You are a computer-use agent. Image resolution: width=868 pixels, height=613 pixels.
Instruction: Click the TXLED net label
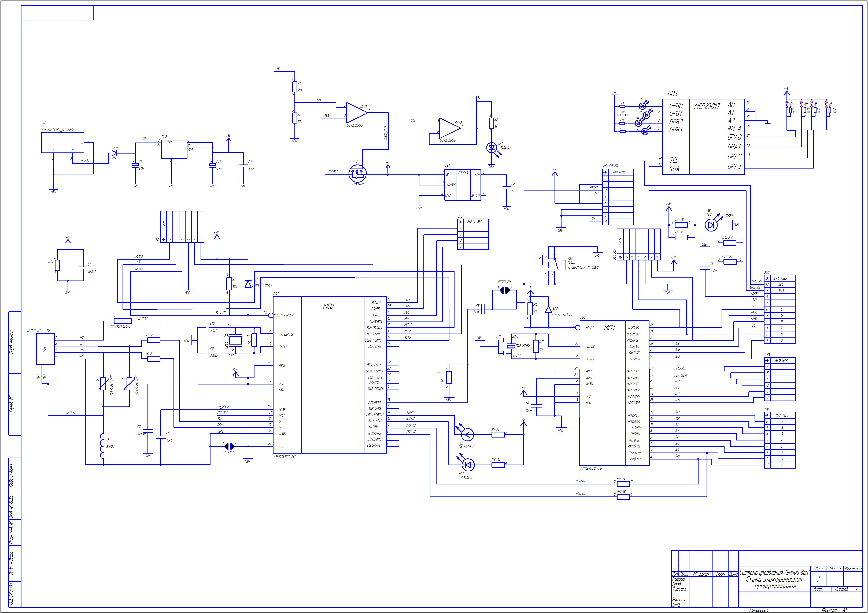[x=410, y=413]
